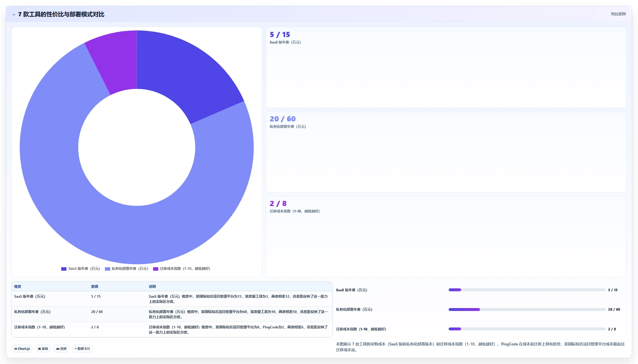Click the 数据 table column header
638x364 pixels.
point(95,286)
